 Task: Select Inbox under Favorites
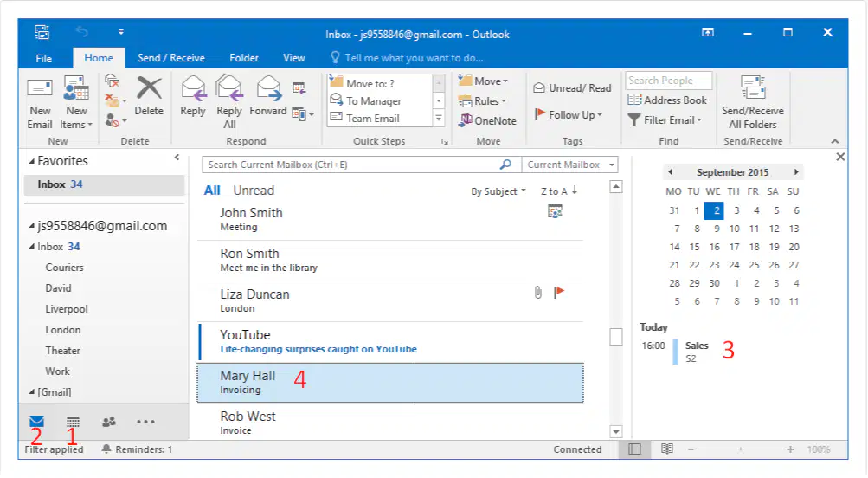[x=104, y=184]
